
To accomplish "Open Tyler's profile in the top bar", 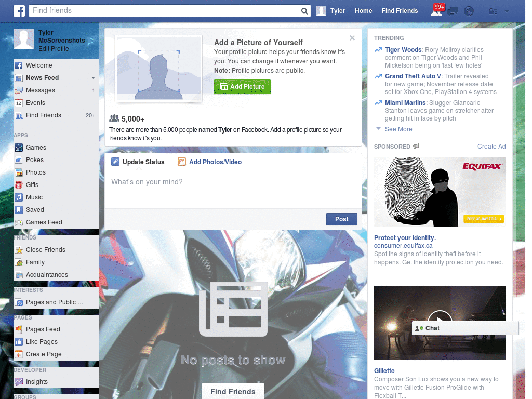I will point(331,11).
